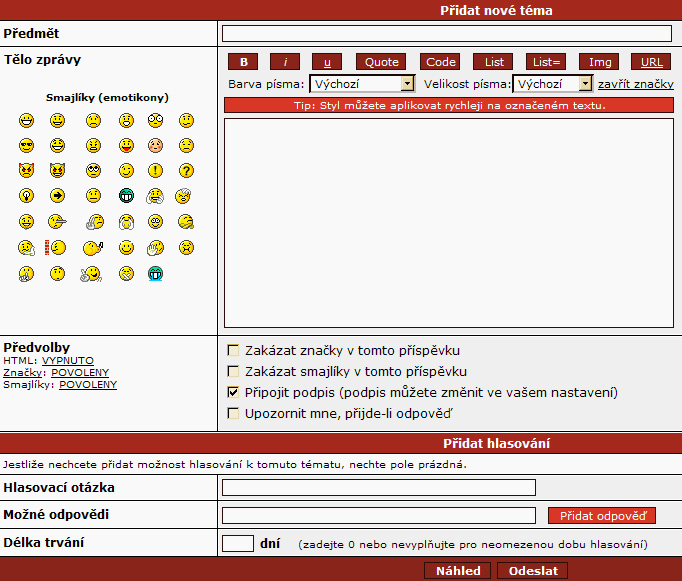Check Zakázat smajlíky v tomto příspěvku

pos(233,371)
